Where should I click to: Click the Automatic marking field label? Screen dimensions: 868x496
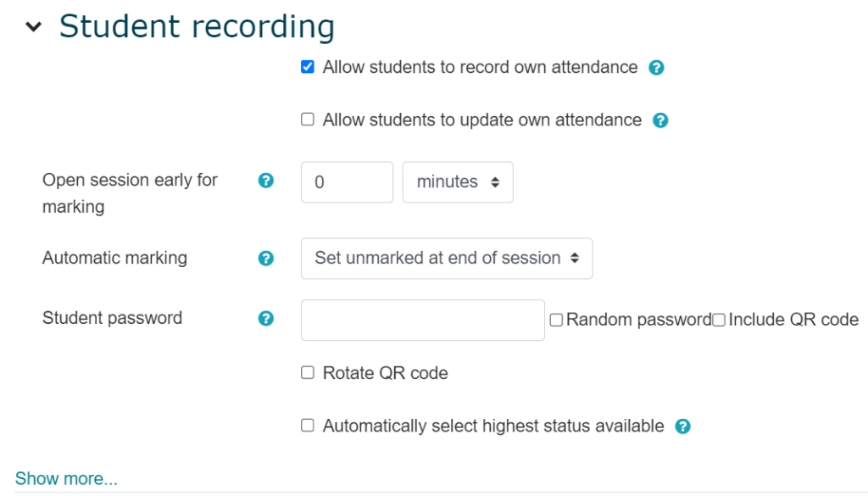pos(114,259)
